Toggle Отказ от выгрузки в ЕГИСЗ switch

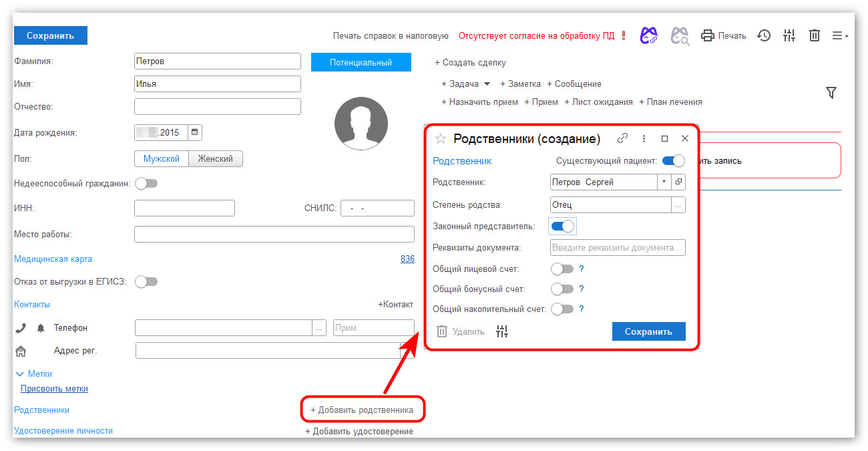tap(146, 282)
